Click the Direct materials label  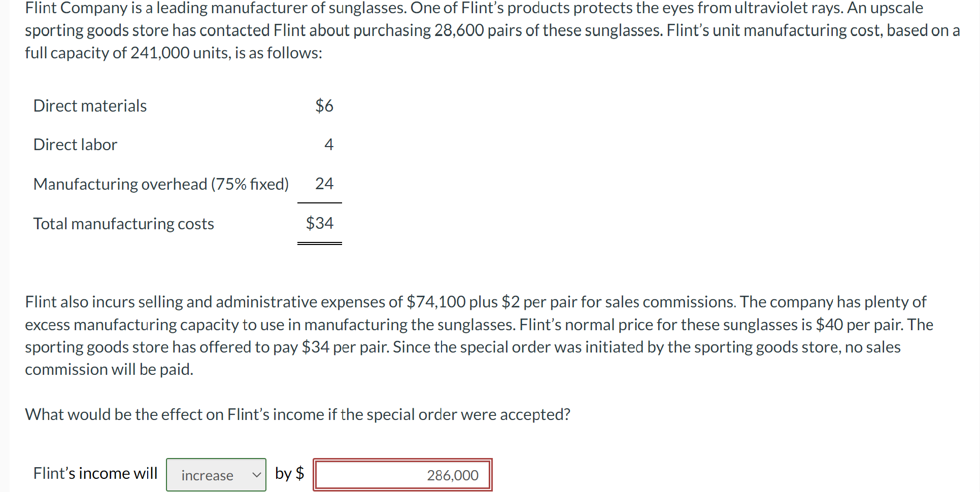point(90,106)
